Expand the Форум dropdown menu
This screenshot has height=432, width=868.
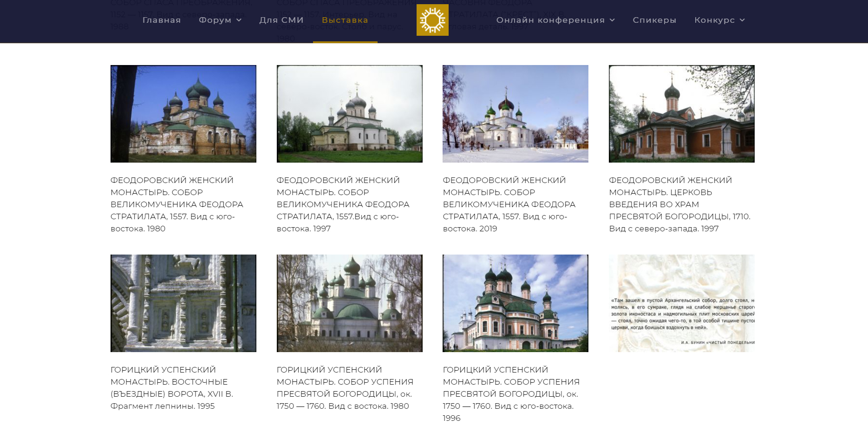[220, 20]
